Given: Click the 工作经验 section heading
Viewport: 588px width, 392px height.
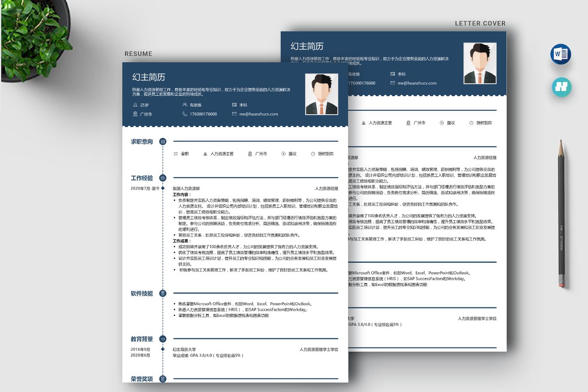Looking at the screenshot, I should (142, 178).
